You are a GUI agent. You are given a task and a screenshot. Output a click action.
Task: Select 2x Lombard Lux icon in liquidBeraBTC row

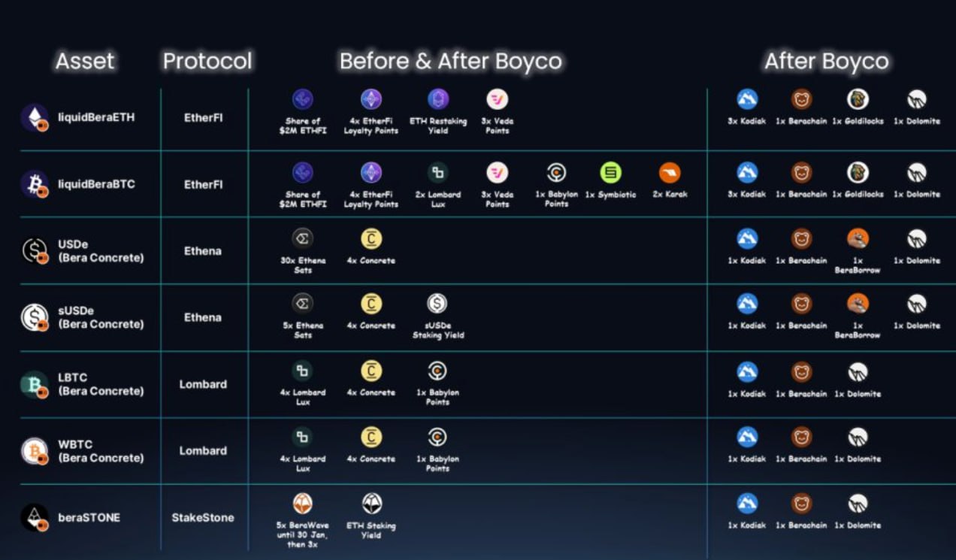point(437,173)
